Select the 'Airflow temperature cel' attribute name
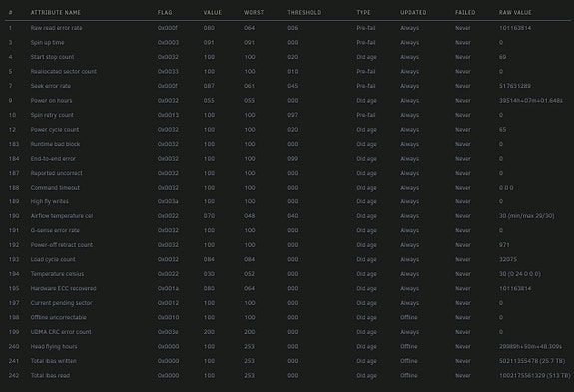 click(62, 216)
